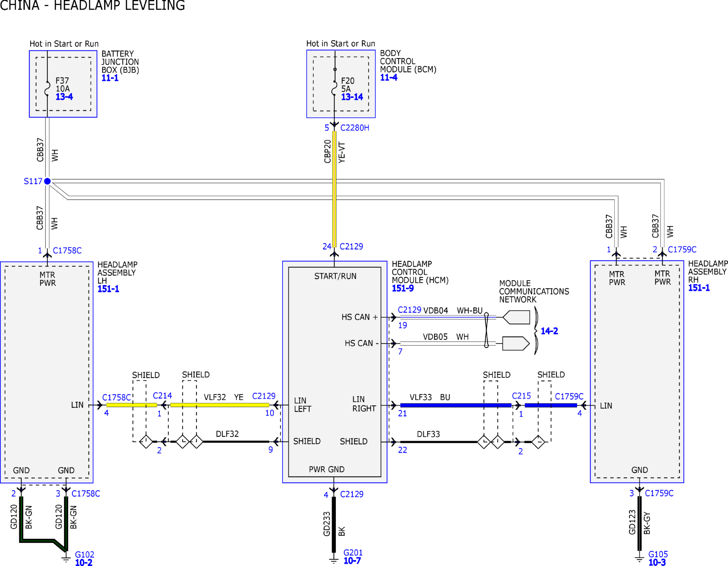
Task: Select C1759C label at RH pin 2
Action: 682,250
